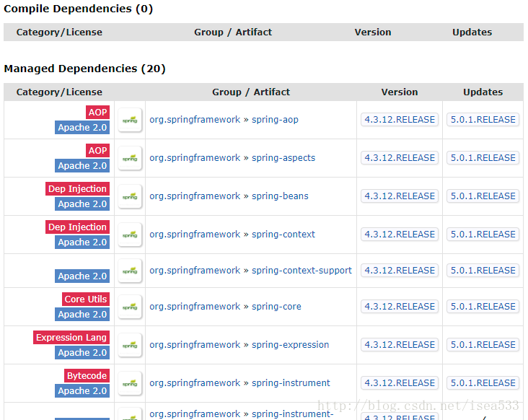Open update 5.0.1.RELEASE for spring-expression

pyautogui.click(x=483, y=344)
